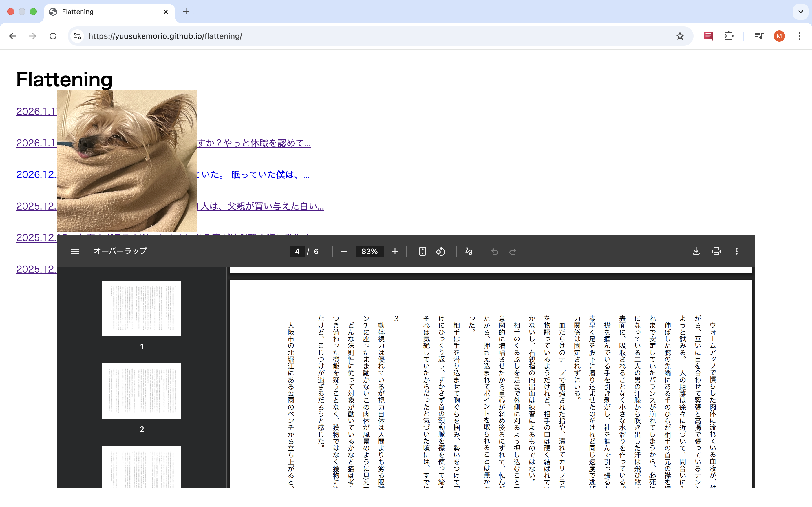Viewport: 812px width, 507px height.
Task: Rotate the PDF counterclockwise
Action: pos(441,251)
